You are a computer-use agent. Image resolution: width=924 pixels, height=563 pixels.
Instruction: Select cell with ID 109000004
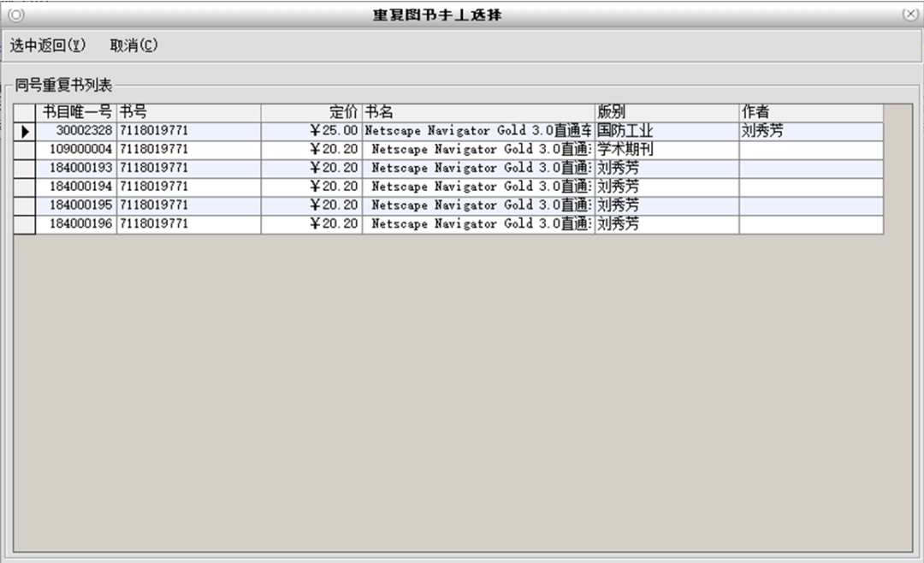pyautogui.click(x=77, y=150)
